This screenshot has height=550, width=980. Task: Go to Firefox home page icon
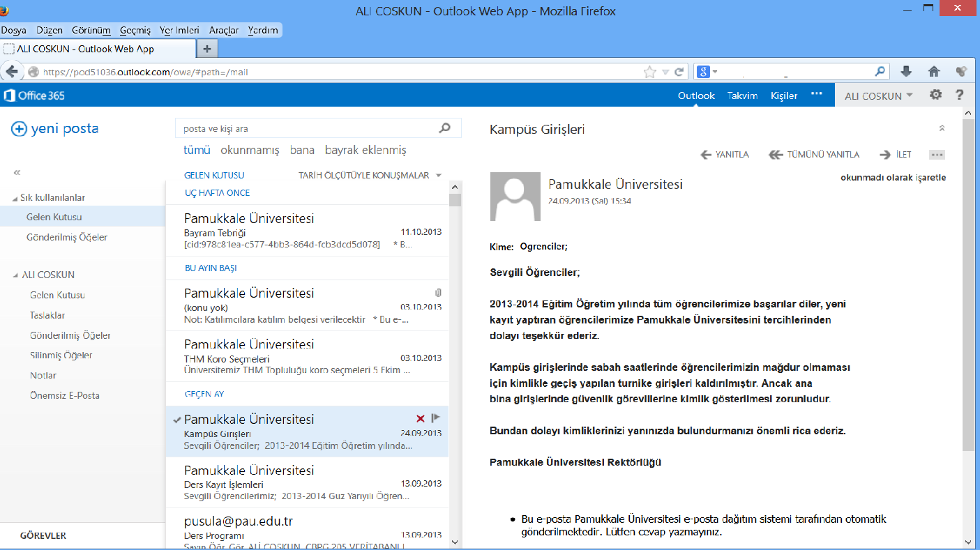point(934,71)
